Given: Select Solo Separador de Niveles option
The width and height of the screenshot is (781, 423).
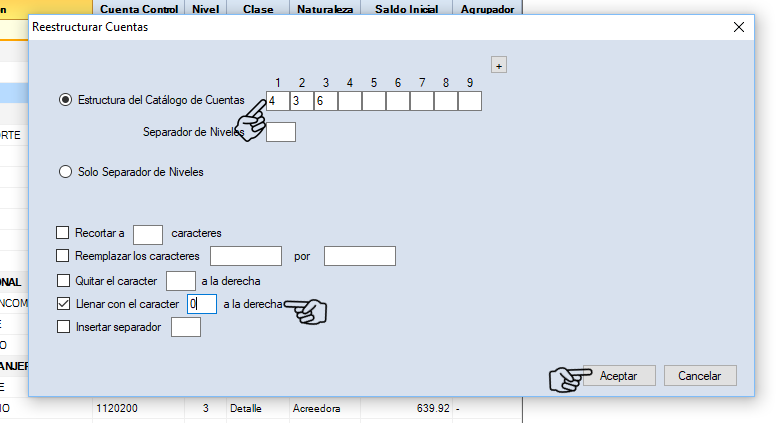Looking at the screenshot, I should pos(66,172).
